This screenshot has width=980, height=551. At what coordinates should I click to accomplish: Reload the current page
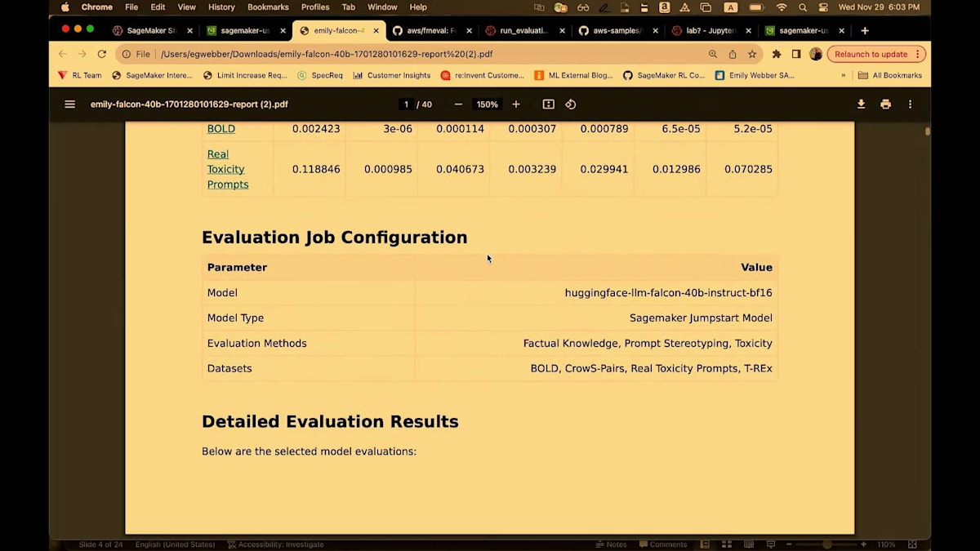pyautogui.click(x=102, y=54)
